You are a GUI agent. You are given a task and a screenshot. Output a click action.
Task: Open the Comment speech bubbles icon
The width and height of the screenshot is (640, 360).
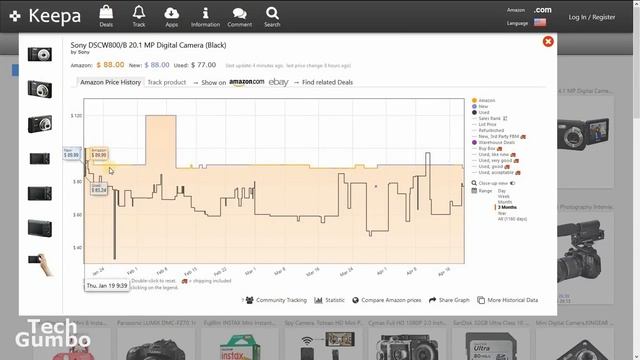click(240, 16)
